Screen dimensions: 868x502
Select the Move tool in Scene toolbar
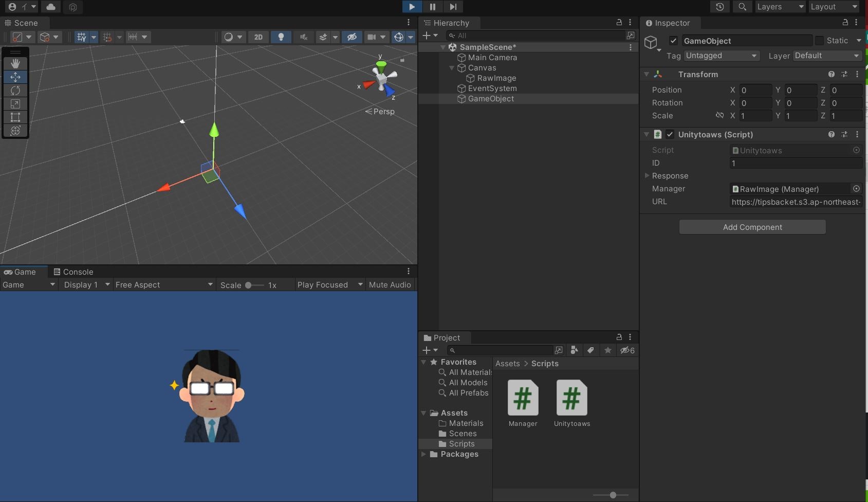pos(15,77)
